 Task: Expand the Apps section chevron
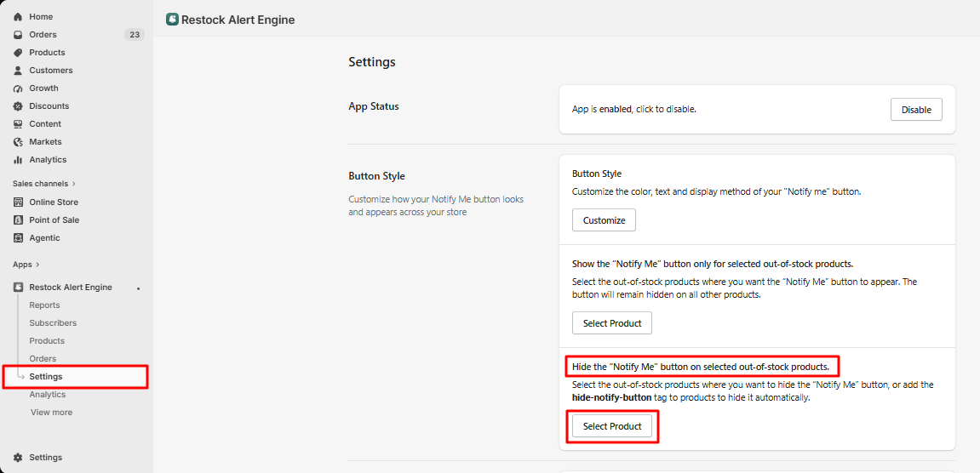37,265
